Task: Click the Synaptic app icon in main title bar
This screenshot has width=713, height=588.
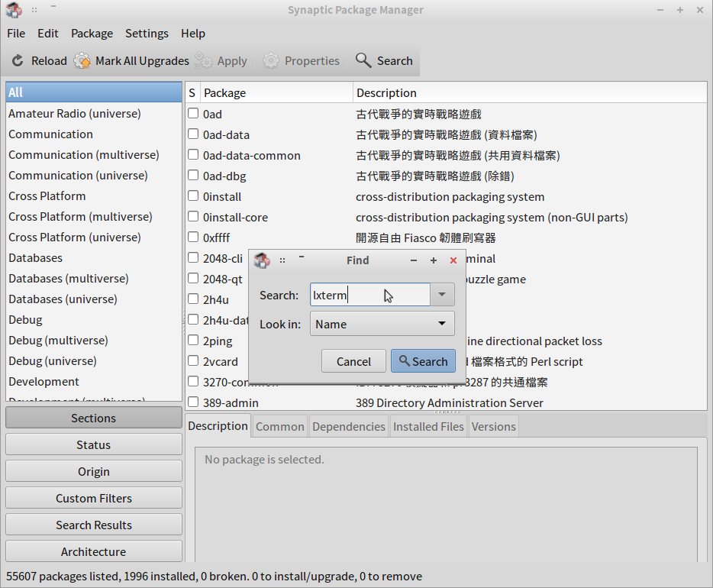Action: coord(14,10)
